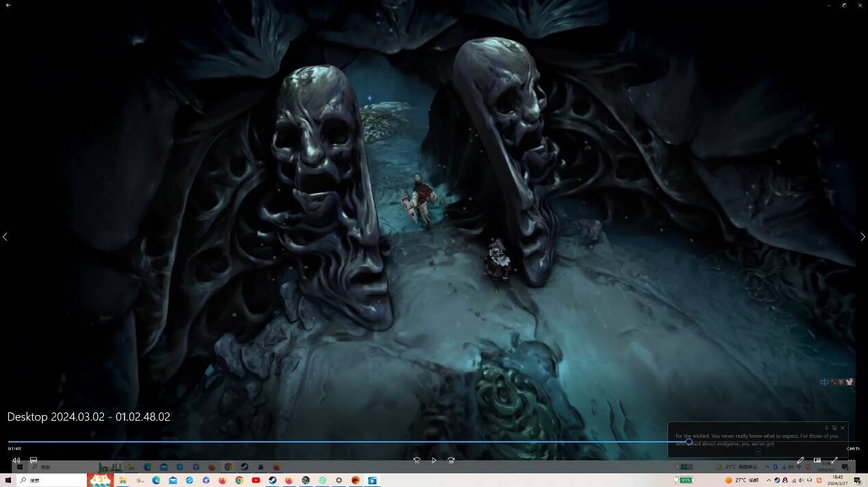Open File Explorer from the taskbar
This screenshot has height=487, width=868.
(123, 480)
